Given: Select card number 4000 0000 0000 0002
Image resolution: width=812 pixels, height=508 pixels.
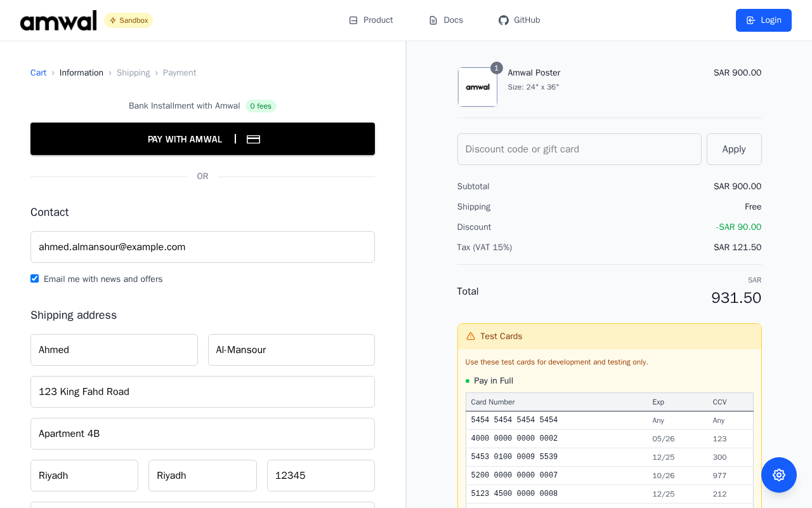Looking at the screenshot, I should coord(514,439).
